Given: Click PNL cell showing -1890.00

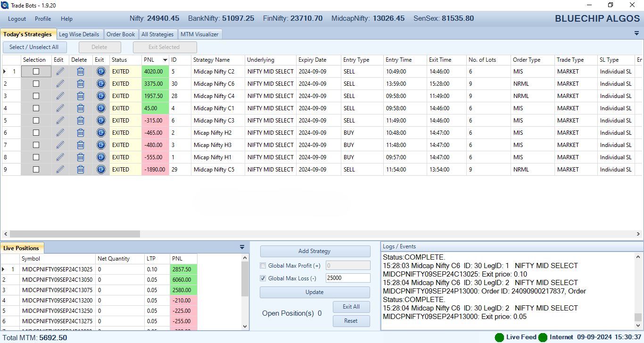Looking at the screenshot, I should (155, 169).
